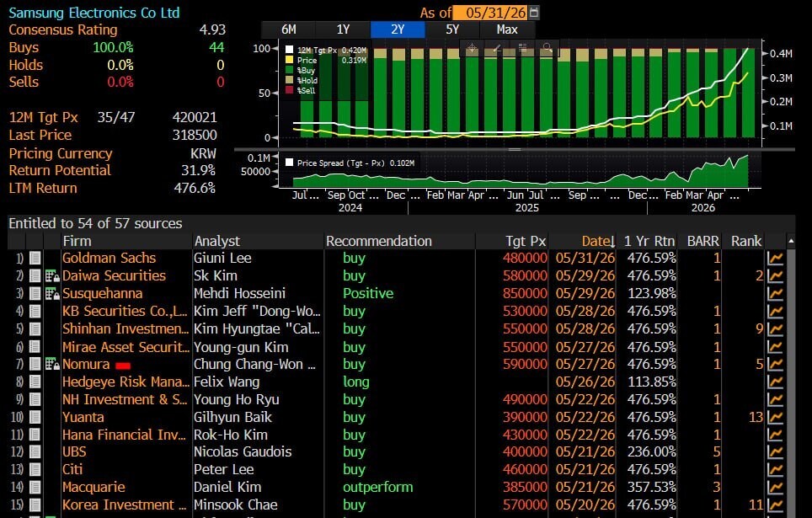Open the Goldman Sachs firm link

pyautogui.click(x=109, y=258)
